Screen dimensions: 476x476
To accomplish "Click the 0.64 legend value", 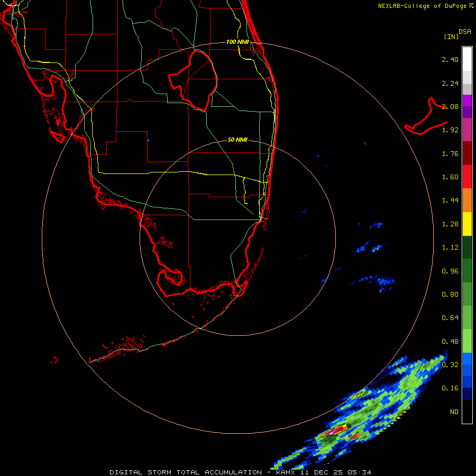I will (x=450, y=318).
